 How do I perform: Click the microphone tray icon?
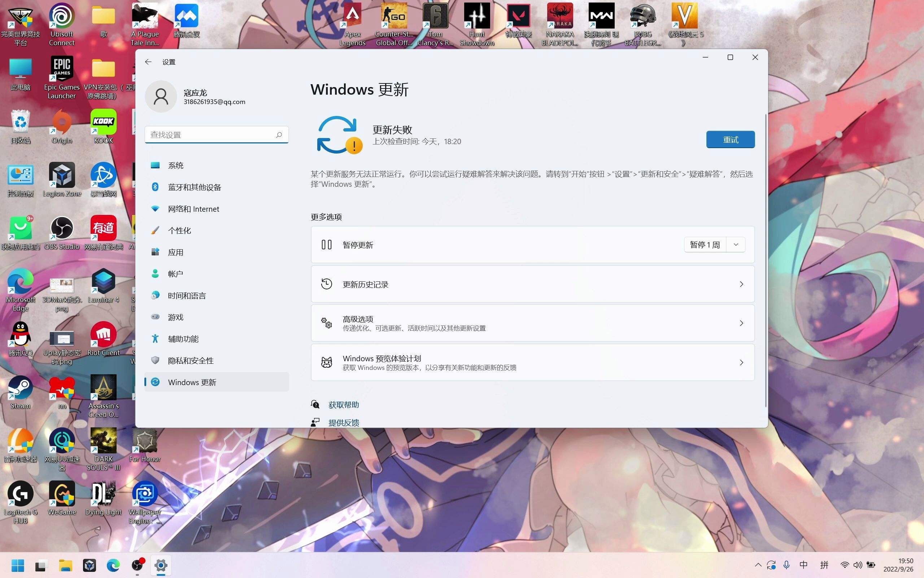click(786, 565)
